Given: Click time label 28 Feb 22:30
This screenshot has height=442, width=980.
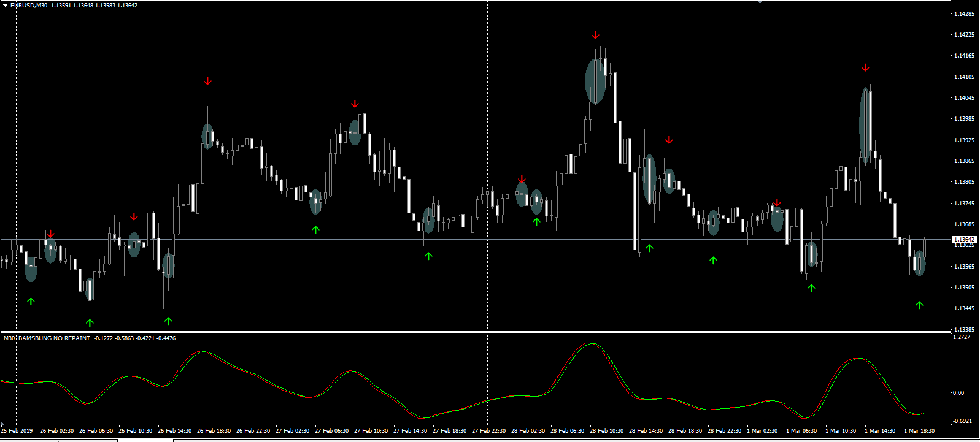Looking at the screenshot, I should click(724, 431).
